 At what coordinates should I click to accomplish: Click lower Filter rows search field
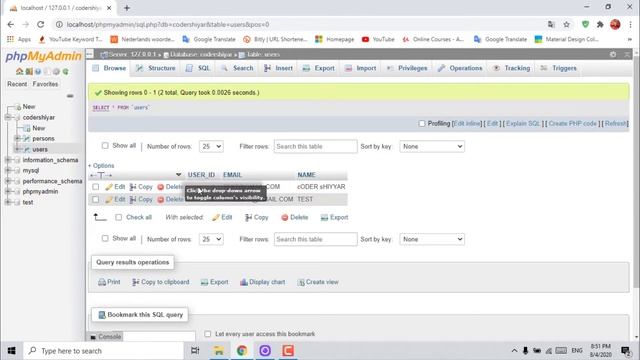click(x=316, y=239)
